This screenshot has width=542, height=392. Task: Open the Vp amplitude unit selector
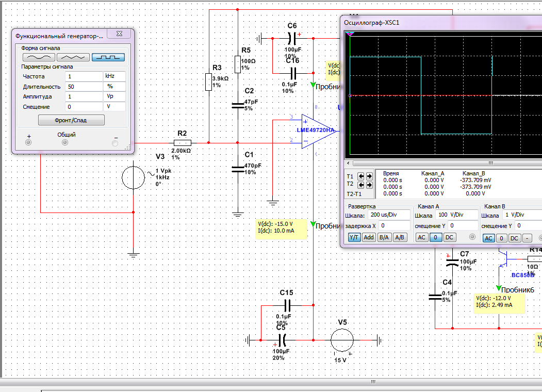point(114,96)
